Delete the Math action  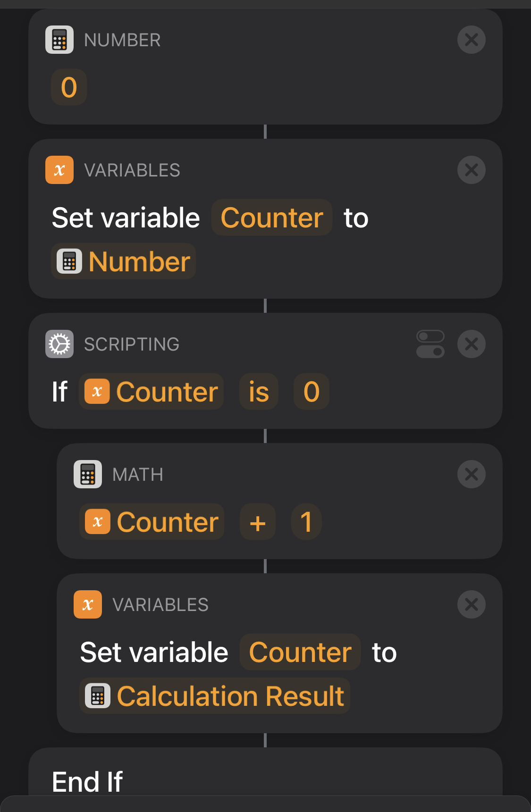[471, 475]
